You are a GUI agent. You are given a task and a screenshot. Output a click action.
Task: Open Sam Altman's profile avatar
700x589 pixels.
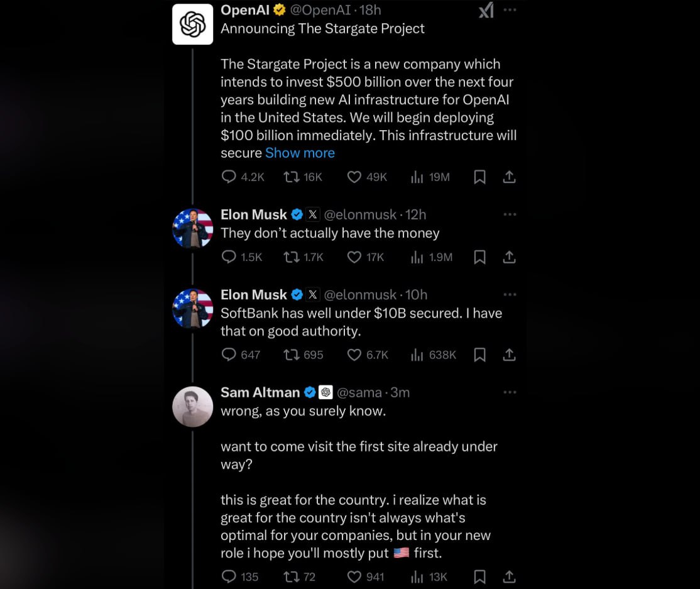pos(193,406)
